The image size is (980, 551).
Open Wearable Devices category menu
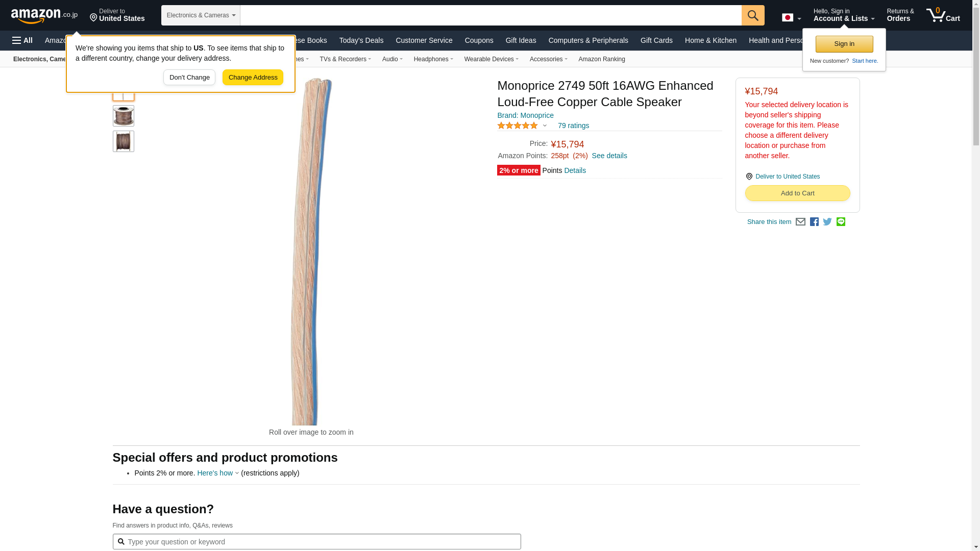coord(492,59)
